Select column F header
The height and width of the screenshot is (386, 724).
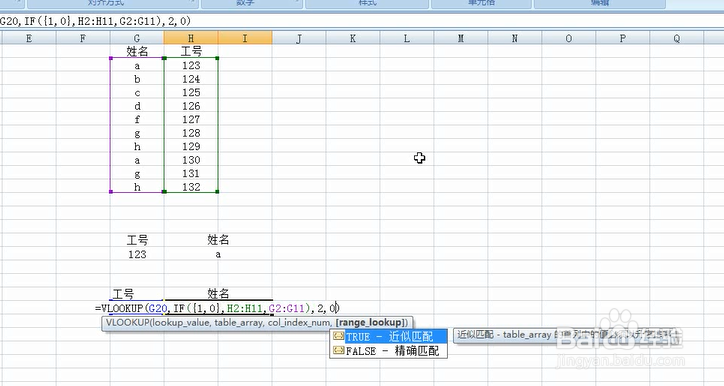tap(83, 38)
